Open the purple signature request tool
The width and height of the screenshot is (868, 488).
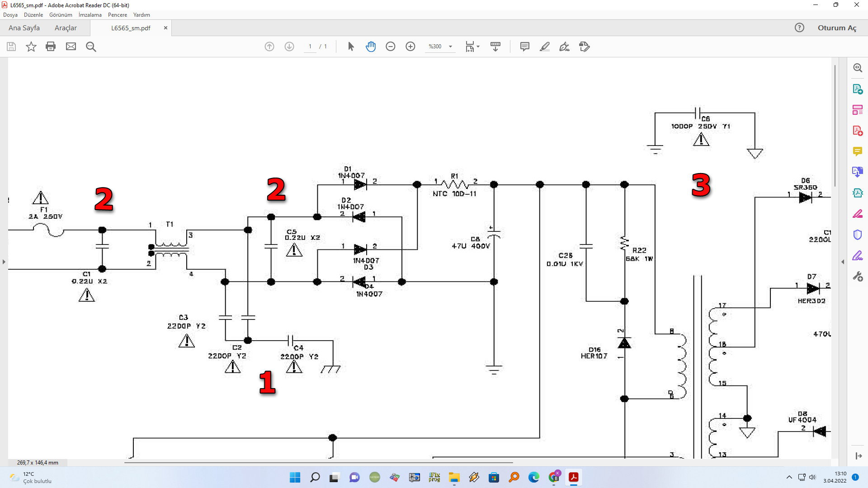[858, 255]
